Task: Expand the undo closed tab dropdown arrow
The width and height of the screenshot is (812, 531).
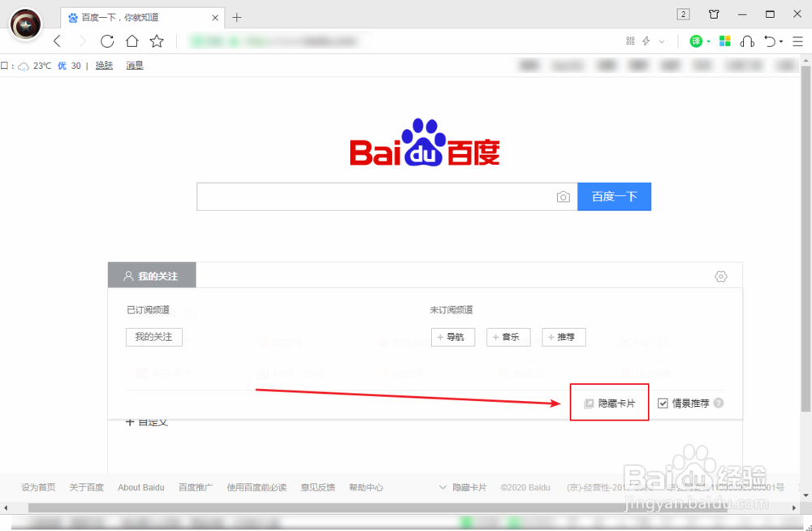Action: [781, 41]
